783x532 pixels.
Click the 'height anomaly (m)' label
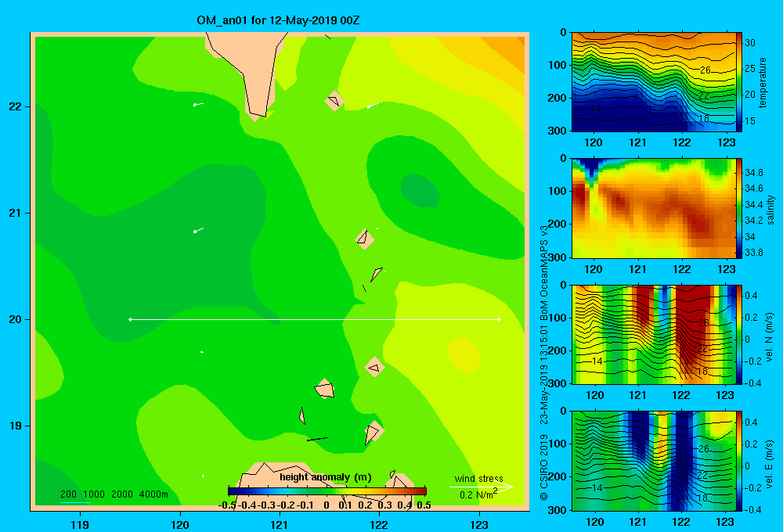[x=326, y=477]
